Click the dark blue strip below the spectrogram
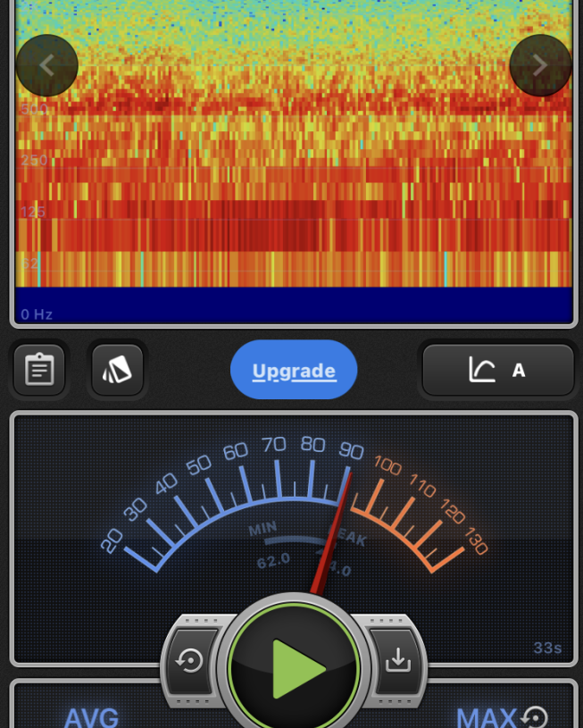 point(295,304)
